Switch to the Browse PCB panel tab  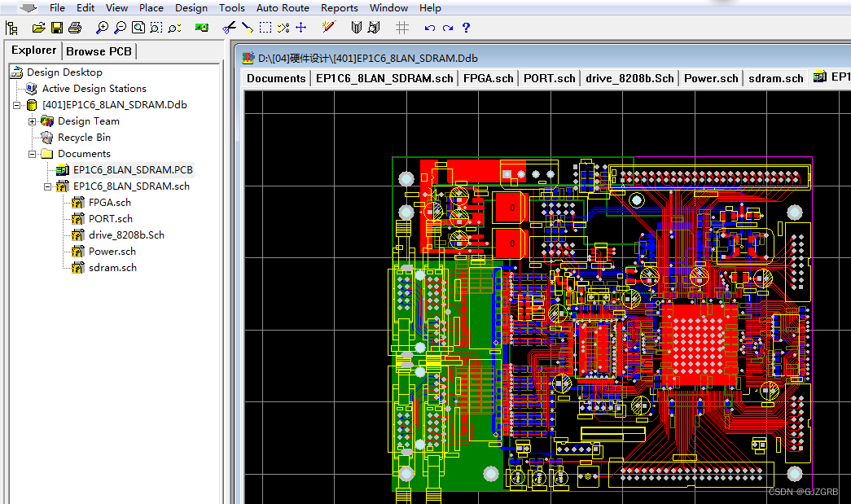[x=99, y=50]
